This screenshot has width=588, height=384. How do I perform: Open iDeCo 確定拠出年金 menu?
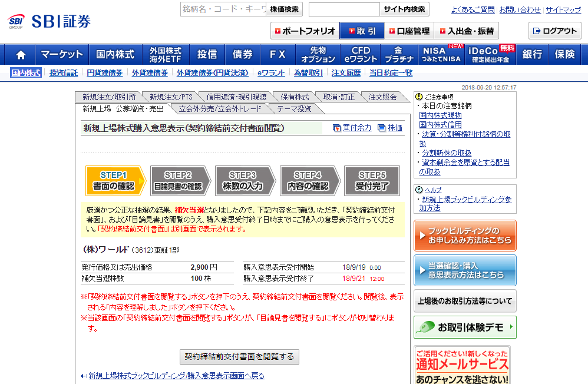click(491, 54)
